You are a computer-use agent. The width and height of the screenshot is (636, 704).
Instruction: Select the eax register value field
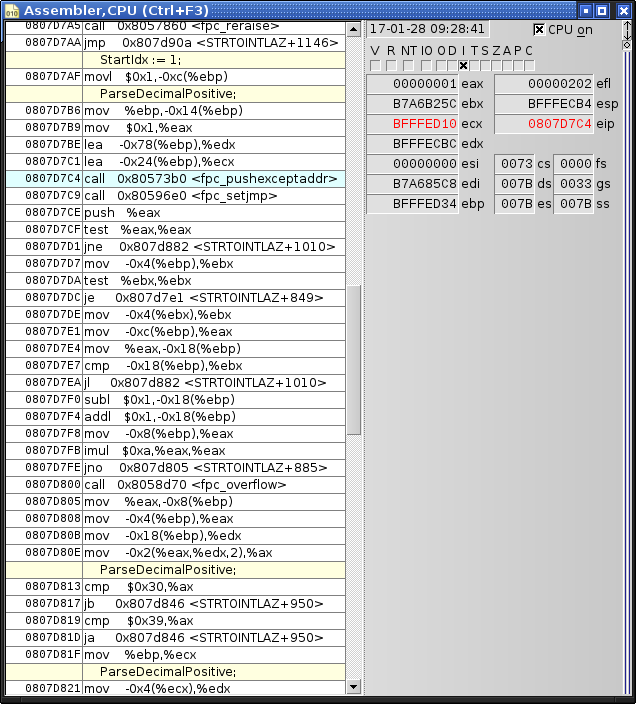[412, 84]
